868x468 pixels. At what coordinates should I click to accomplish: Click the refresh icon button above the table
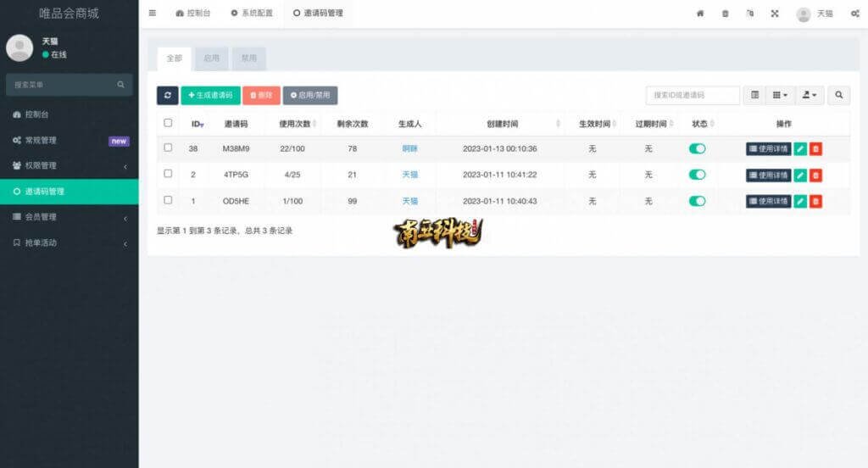tap(168, 96)
